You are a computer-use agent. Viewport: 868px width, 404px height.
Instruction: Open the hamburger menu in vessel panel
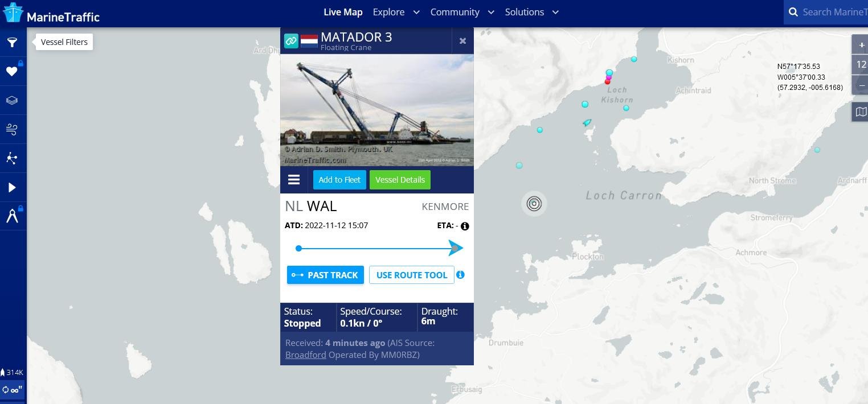(x=294, y=180)
